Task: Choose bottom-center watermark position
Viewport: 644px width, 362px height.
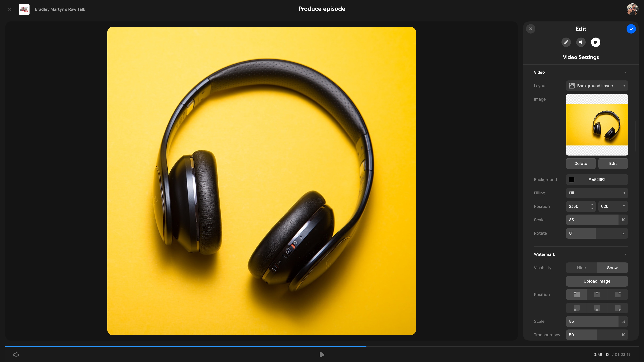Action: [x=597, y=308]
